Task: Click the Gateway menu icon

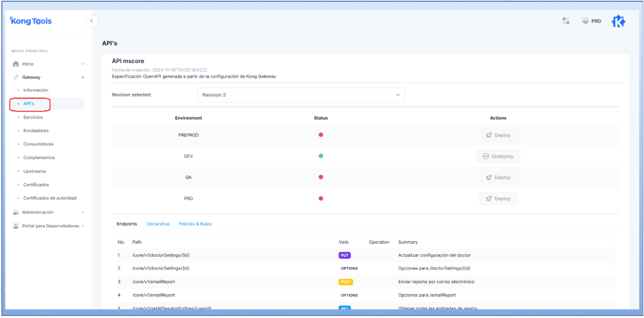Action: 16,77
